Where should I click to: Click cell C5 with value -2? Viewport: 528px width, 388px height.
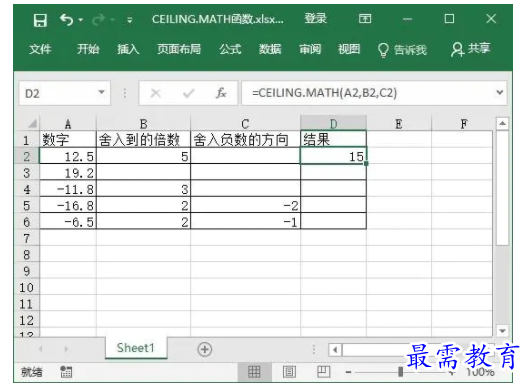click(x=245, y=205)
